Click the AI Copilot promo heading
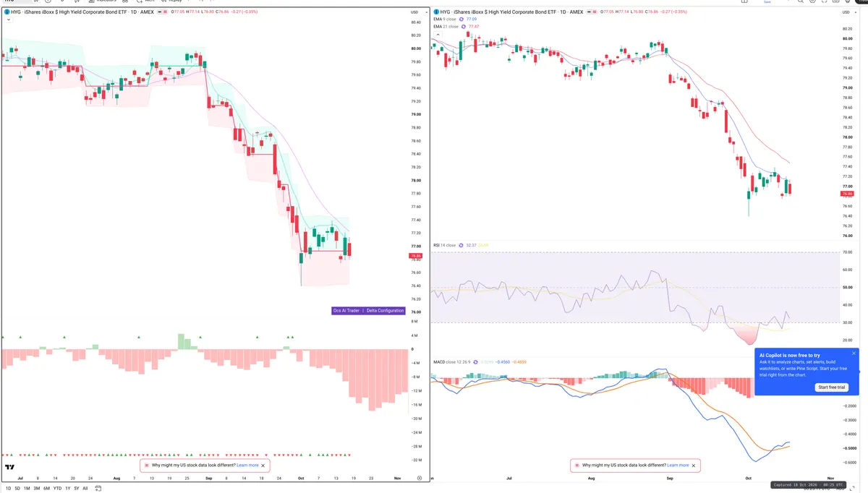This screenshot has width=868, height=493. click(790, 356)
